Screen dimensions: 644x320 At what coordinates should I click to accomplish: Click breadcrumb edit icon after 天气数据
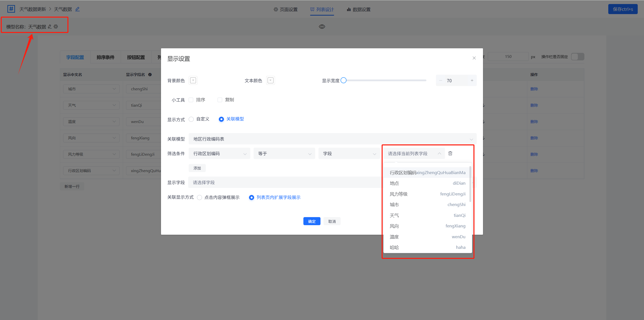tap(77, 9)
